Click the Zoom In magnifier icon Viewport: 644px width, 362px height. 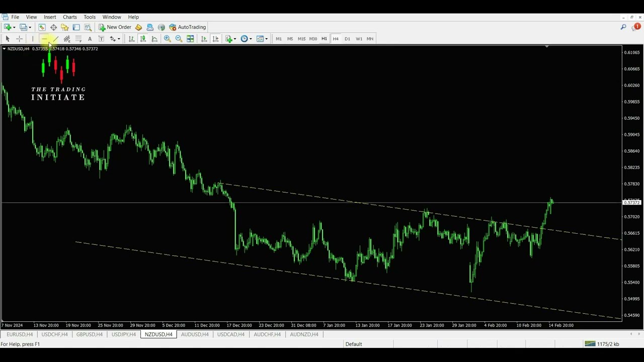pos(167,39)
